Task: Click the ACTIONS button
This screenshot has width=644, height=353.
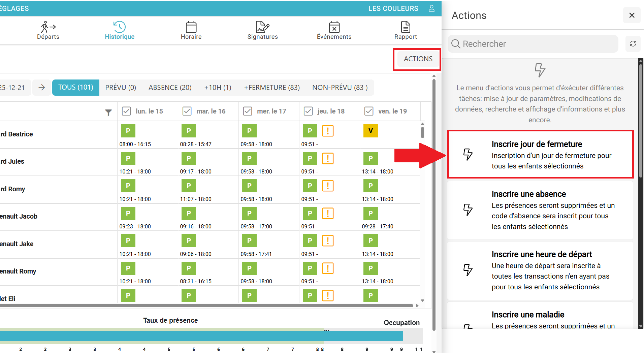Action: point(418,59)
